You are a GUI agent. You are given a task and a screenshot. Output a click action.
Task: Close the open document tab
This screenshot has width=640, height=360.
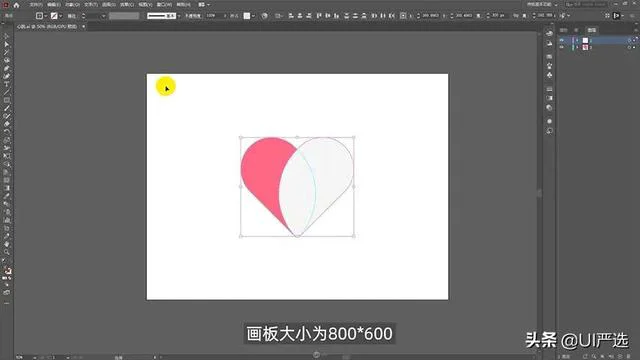coord(83,27)
